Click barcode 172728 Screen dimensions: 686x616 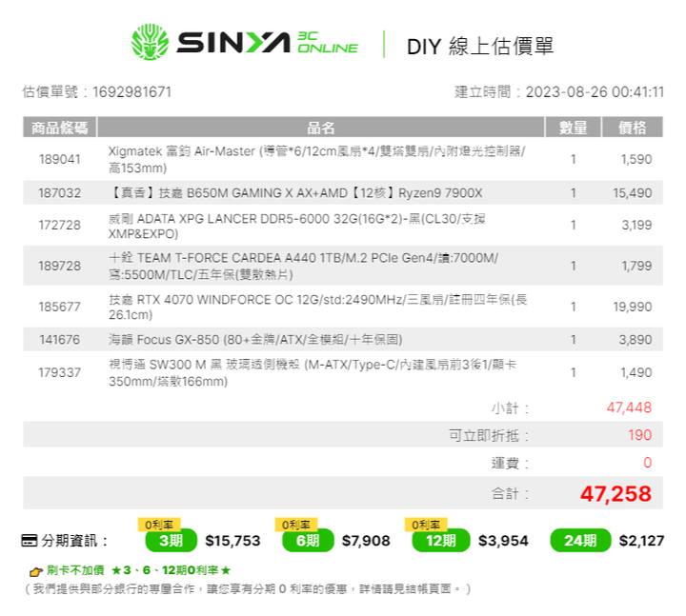(x=59, y=225)
